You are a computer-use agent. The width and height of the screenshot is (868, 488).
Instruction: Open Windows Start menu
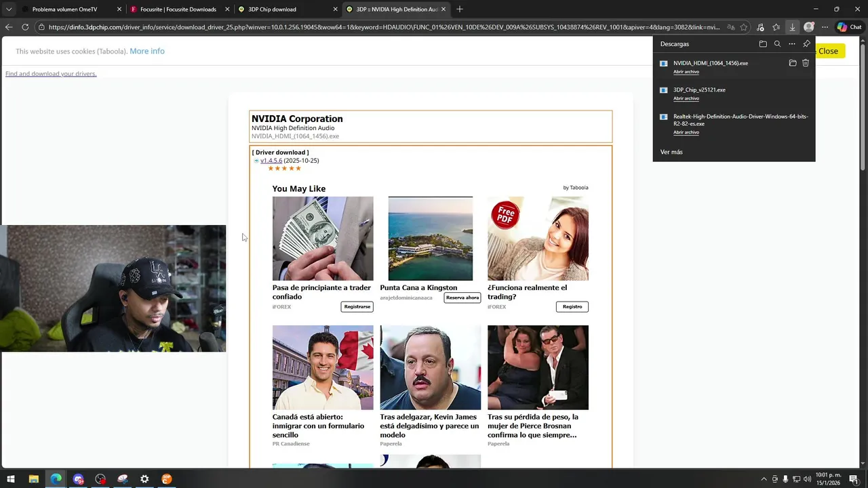coord(11,479)
